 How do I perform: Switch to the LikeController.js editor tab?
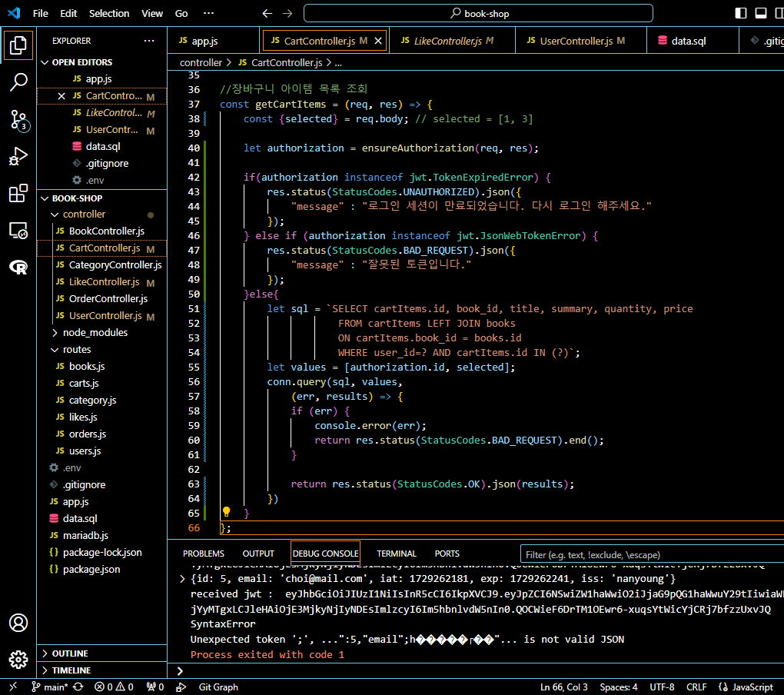(x=451, y=41)
